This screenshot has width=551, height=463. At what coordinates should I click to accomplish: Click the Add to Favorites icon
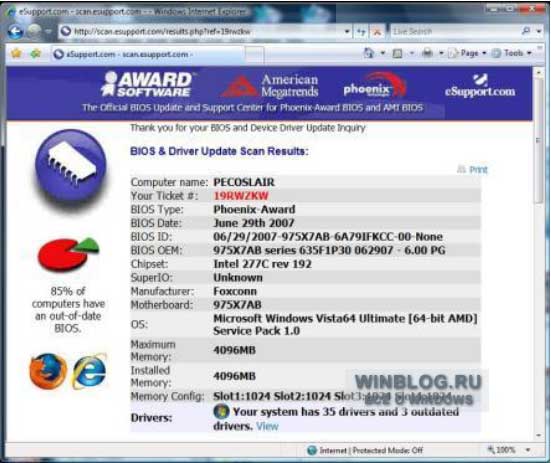[x=35, y=53]
